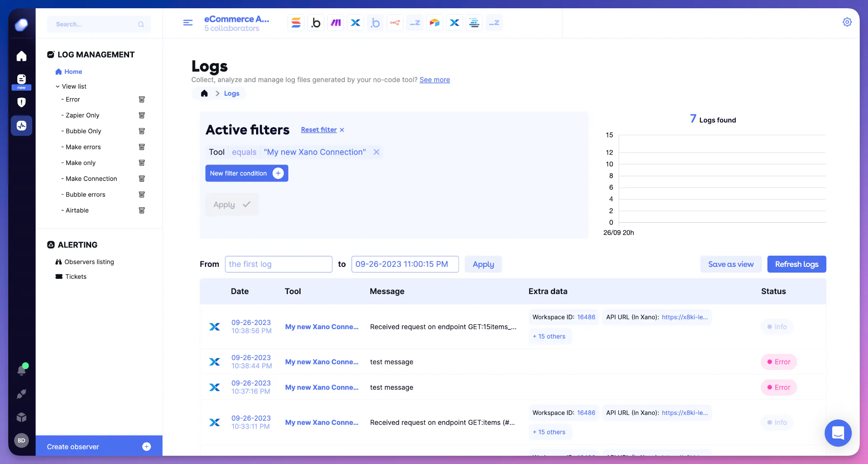
Task: Open the notifications bell icon
Action: (x=21, y=370)
